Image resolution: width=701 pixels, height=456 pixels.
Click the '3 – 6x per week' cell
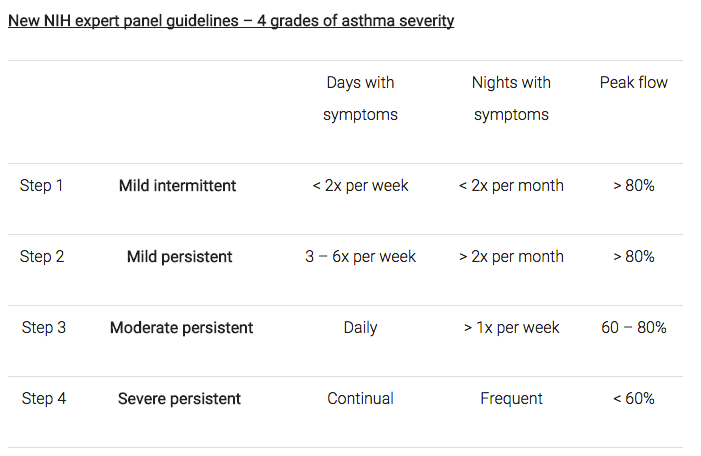360,257
